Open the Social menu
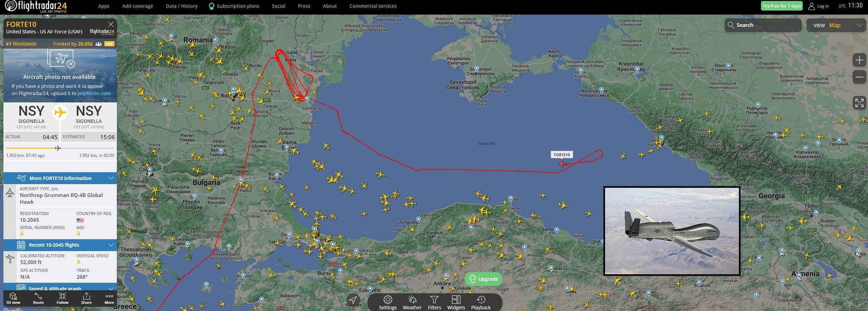This screenshot has width=868, height=311. [278, 6]
